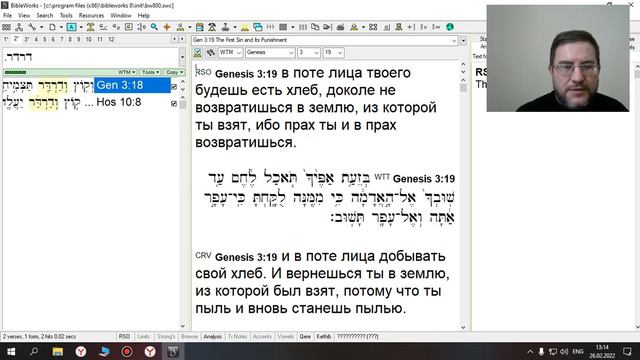The width and height of the screenshot is (640, 360).
Task: Click the stamp icon in the toolbar
Action: click(x=225, y=27)
